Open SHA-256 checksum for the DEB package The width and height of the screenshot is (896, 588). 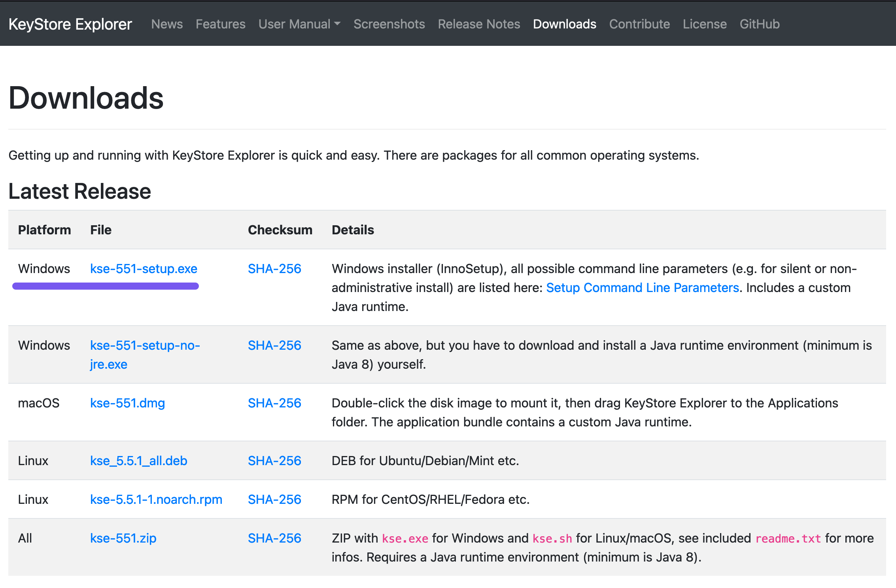(274, 461)
